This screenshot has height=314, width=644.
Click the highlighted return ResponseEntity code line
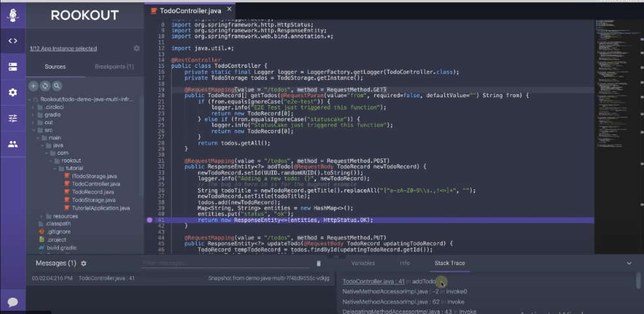285,220
